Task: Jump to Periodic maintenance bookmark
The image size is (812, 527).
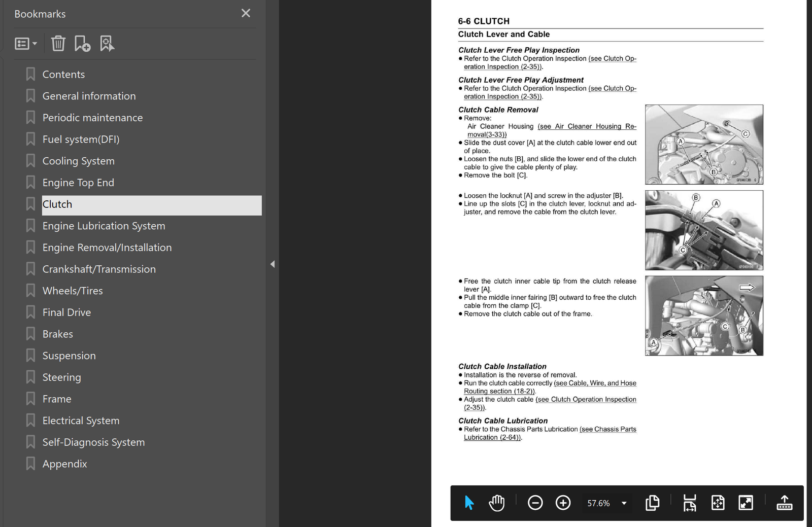Action: [92, 118]
